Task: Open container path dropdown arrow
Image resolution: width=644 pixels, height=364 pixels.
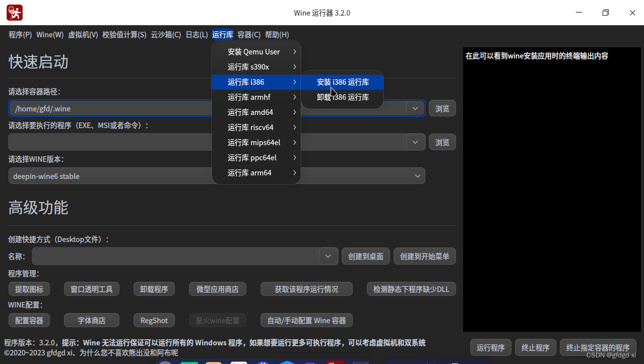Action: point(415,108)
